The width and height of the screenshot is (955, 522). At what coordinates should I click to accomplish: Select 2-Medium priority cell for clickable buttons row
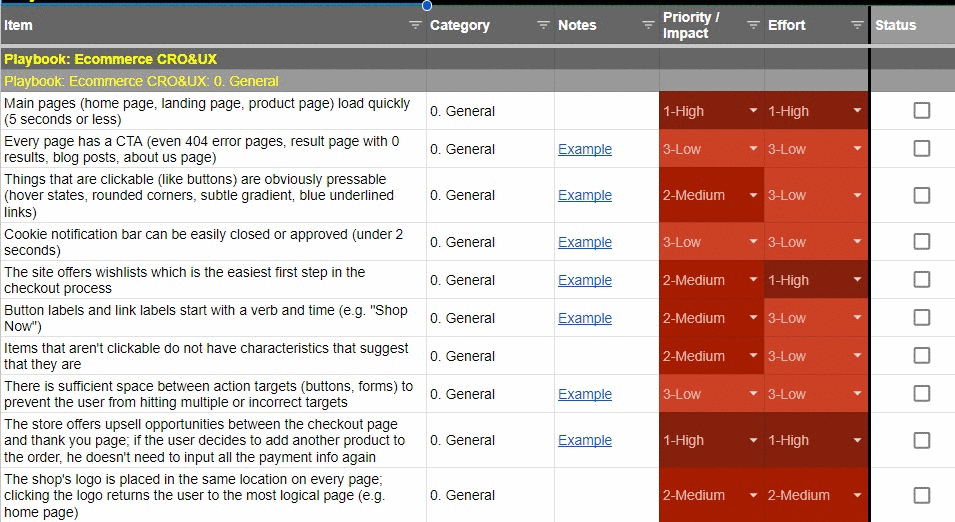(711, 195)
